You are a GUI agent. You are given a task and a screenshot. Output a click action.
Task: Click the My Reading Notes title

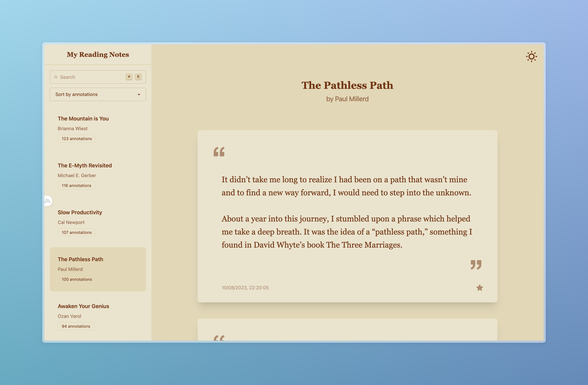pyautogui.click(x=98, y=54)
